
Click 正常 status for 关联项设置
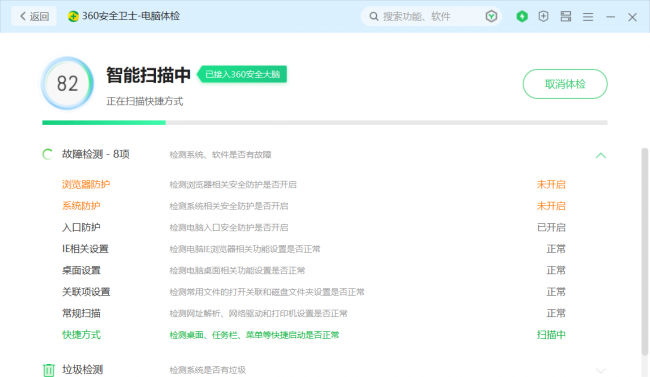pyautogui.click(x=556, y=292)
